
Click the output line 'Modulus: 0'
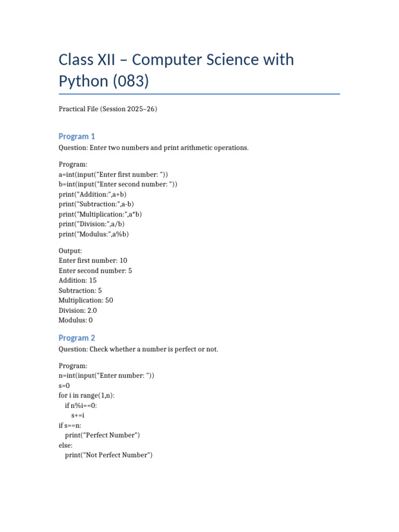pos(76,320)
